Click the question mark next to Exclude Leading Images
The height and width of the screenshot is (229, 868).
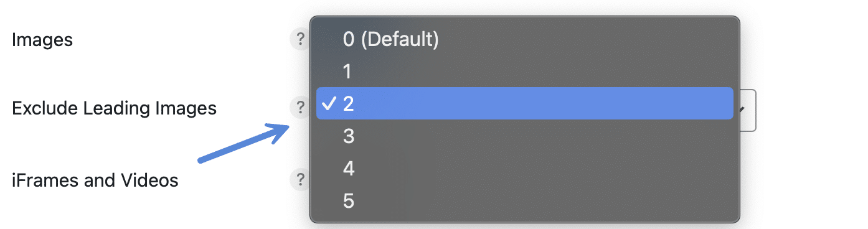(x=300, y=108)
